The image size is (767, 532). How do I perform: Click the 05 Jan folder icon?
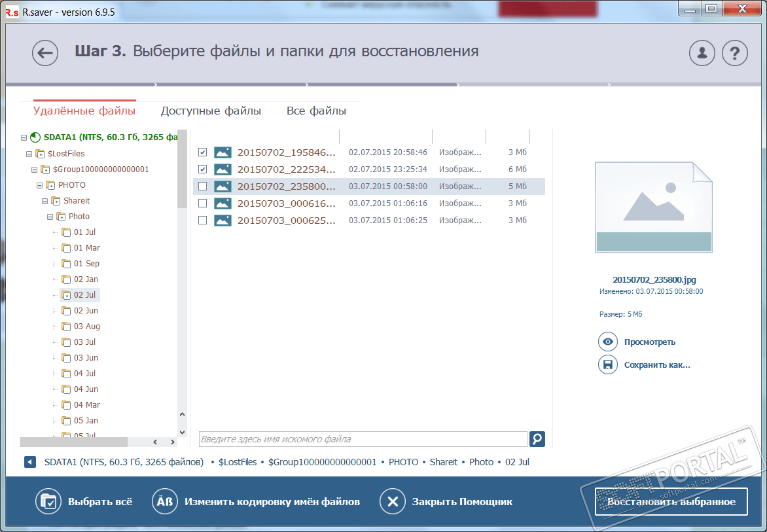pyautogui.click(x=67, y=421)
